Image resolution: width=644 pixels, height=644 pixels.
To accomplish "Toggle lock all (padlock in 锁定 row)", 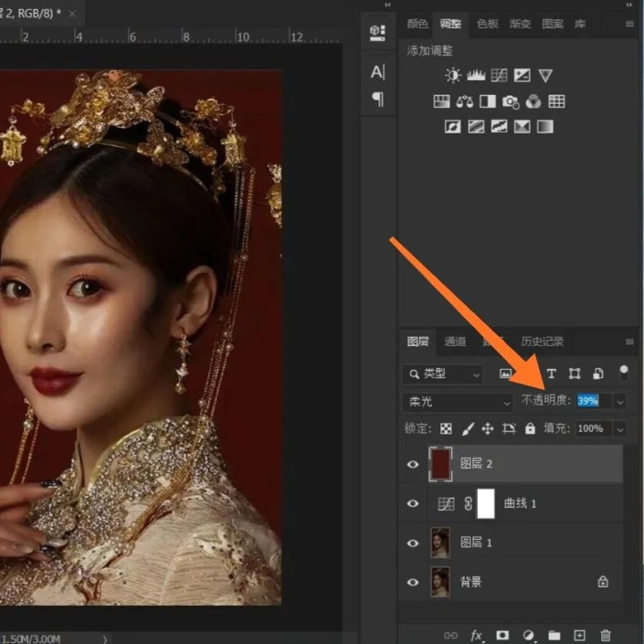I will pyautogui.click(x=530, y=428).
